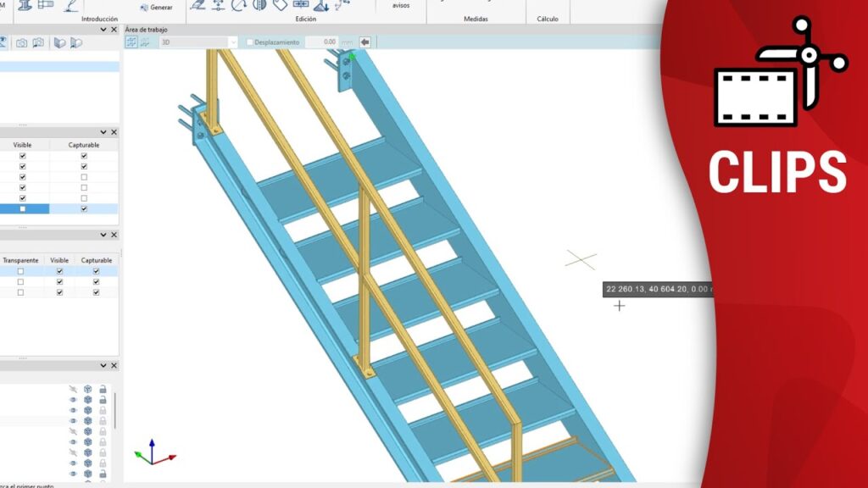
Task: Click the left-pointing arrow next to the Desplazamiento field
Action: (x=365, y=42)
